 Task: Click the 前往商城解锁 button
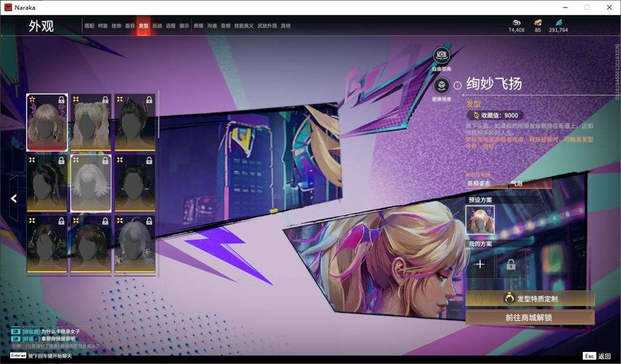[530, 317]
